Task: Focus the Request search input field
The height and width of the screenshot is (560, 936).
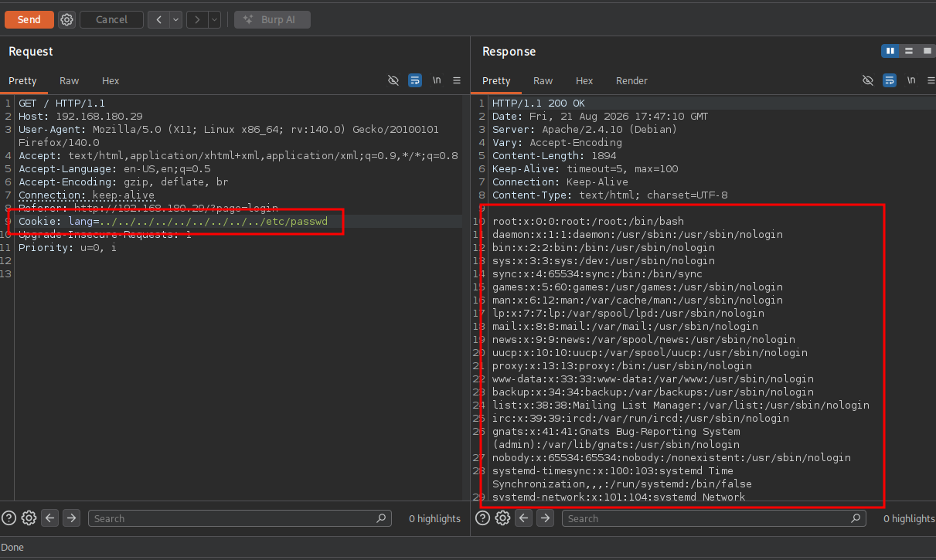Action: coord(239,518)
